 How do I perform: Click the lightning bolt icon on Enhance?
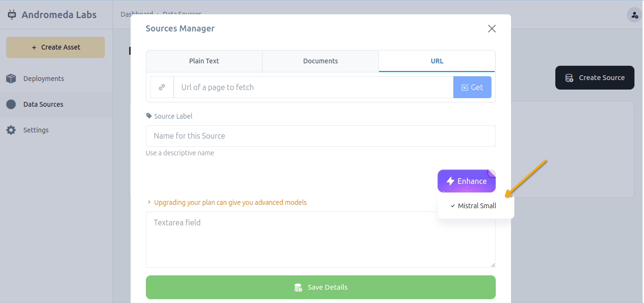pos(450,181)
